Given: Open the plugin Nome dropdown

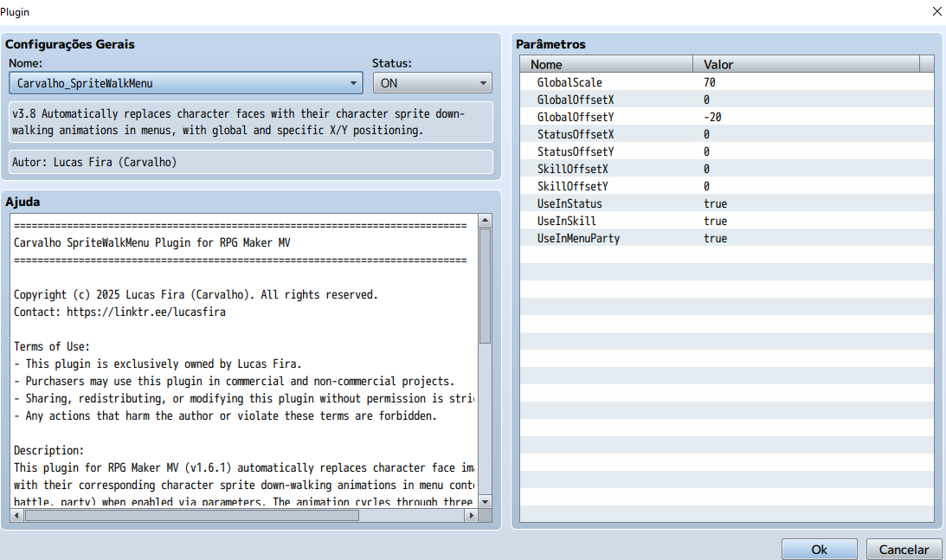Looking at the screenshot, I should click(186, 83).
